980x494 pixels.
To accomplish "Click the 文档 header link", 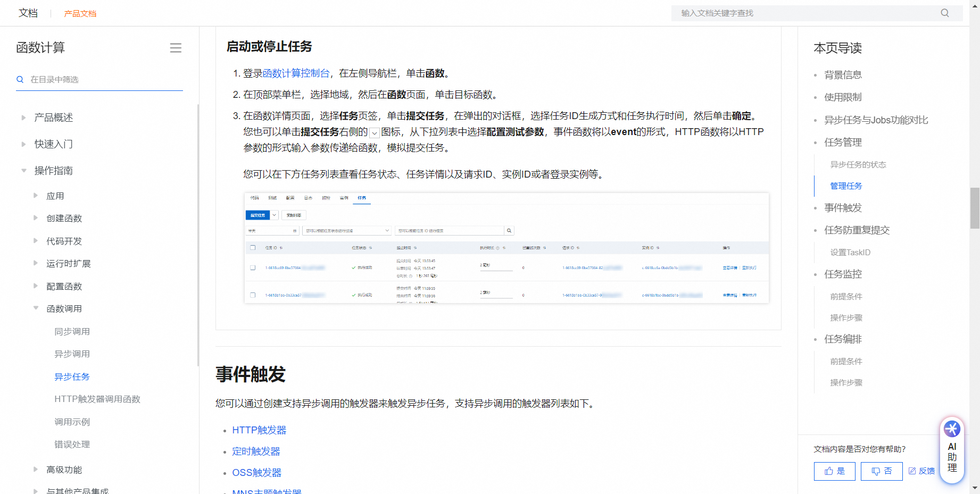I will (x=28, y=13).
